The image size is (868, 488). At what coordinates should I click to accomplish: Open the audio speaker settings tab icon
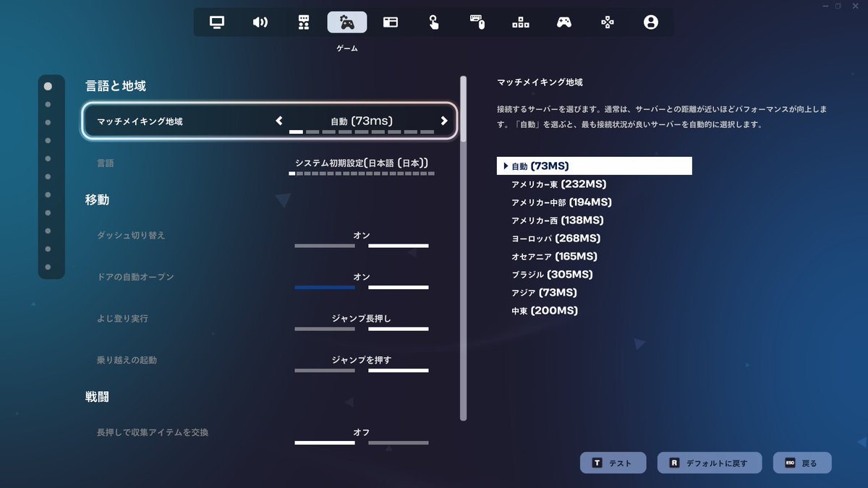pos(260,22)
